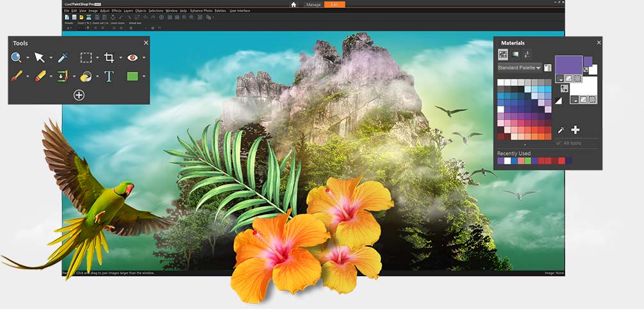644x309 pixels.
Task: Select the Text tool
Action: (x=109, y=76)
